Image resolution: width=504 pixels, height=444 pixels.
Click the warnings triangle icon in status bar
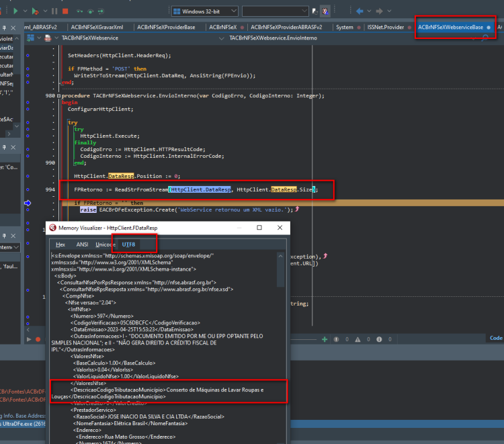click(358, 339)
